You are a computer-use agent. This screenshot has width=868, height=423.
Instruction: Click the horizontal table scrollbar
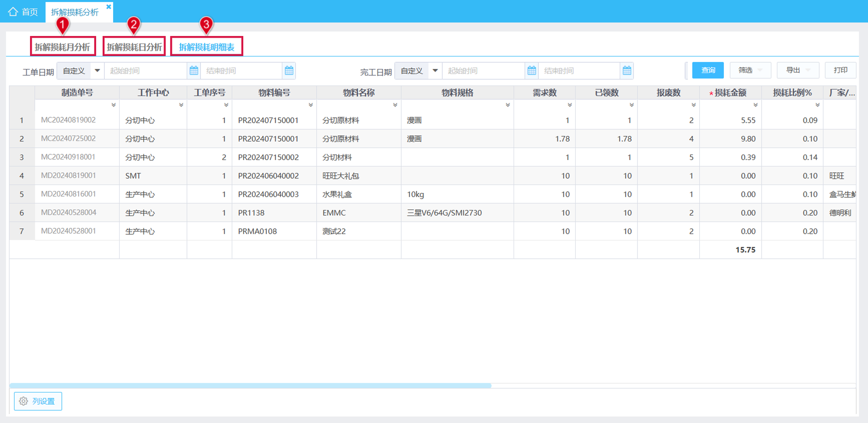point(250,386)
